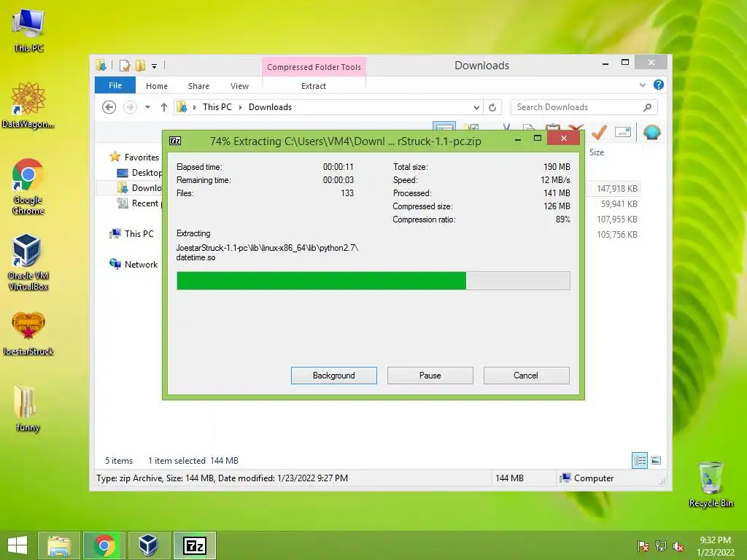The image size is (747, 560).
Task: Refresh the Downloads folder
Action: tap(492, 107)
